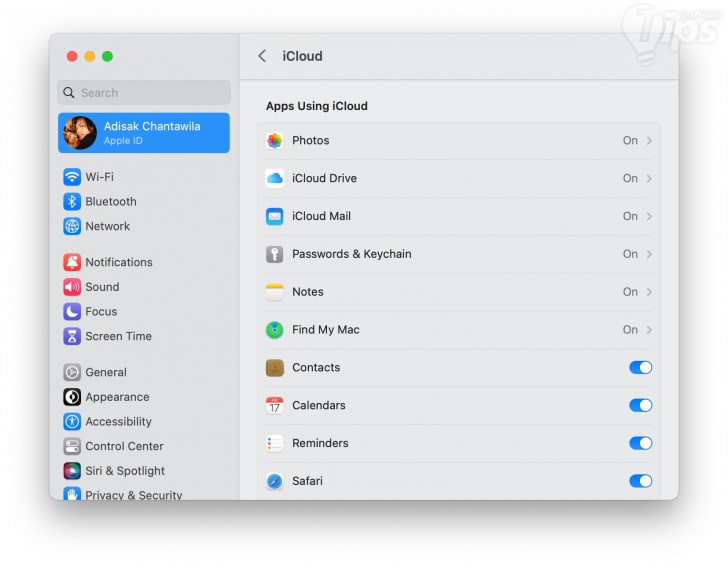Image resolution: width=728 pixels, height=565 pixels.
Task: Click the iCloud Drive On status
Action: (x=630, y=178)
